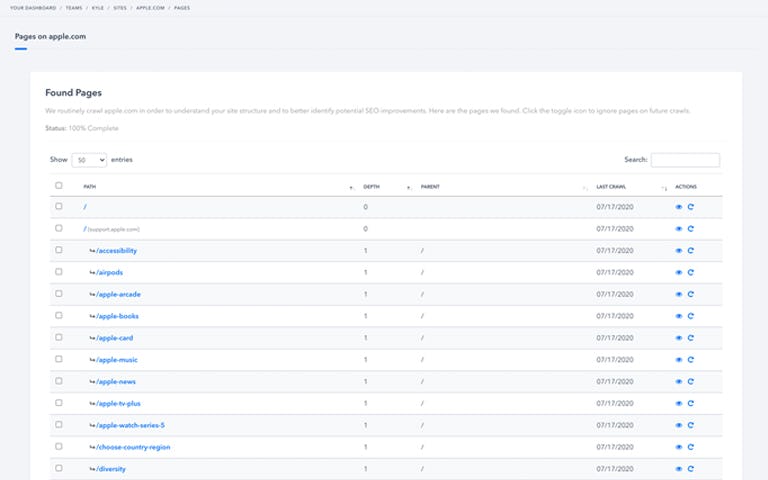Toggle eye icon for /apple-watch-series-5 row
This screenshot has height=480, width=768.
click(679, 426)
